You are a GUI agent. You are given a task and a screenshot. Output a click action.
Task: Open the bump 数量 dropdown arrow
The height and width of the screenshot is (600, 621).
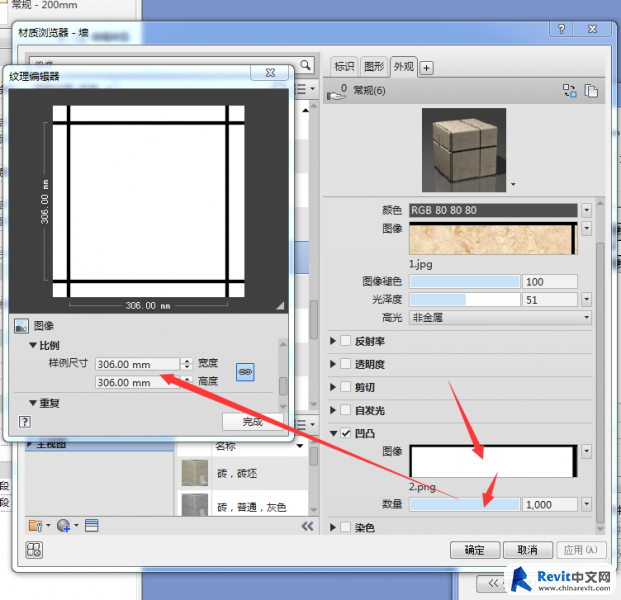(587, 505)
